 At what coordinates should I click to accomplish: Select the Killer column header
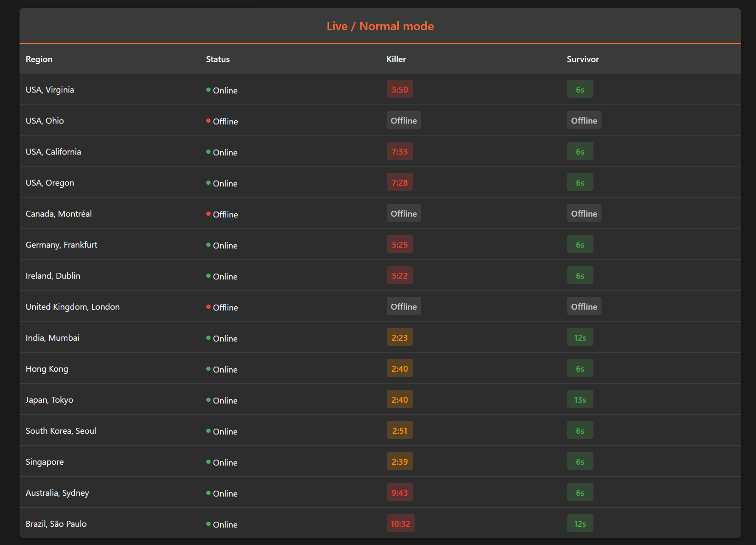click(396, 59)
